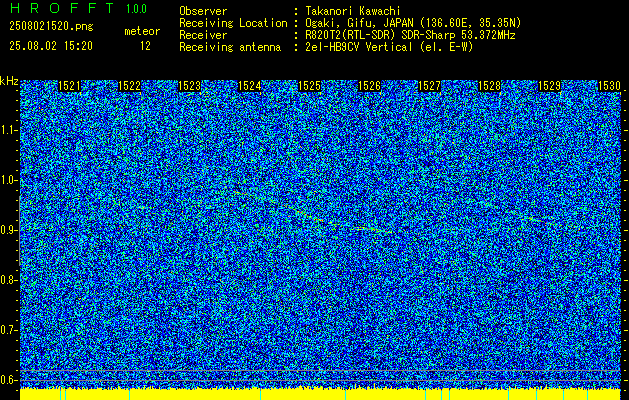This screenshot has width=629, height=400.
Task: Click the 1524 time marker
Action: coord(250,86)
